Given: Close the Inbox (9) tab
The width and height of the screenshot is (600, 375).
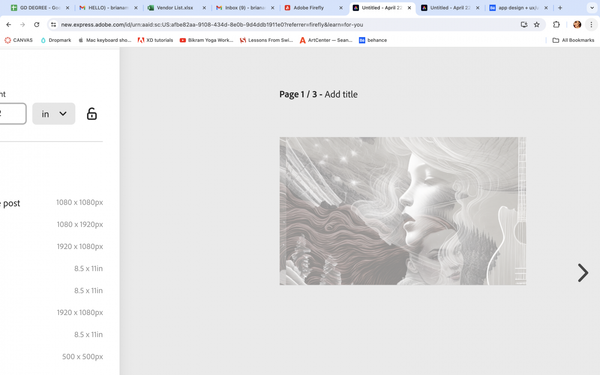Looking at the screenshot, I should pos(272,8).
